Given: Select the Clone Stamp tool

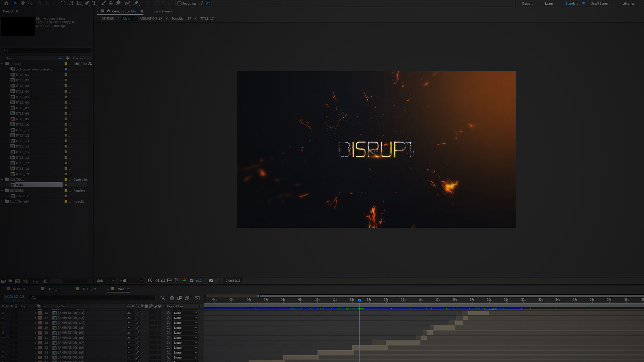Looking at the screenshot, I should [111, 3].
